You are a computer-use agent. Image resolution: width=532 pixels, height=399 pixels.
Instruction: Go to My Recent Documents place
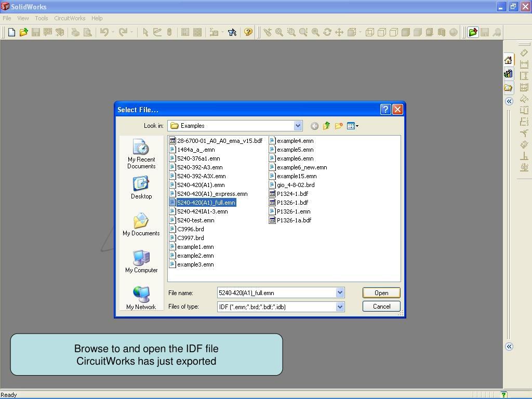coord(141,154)
